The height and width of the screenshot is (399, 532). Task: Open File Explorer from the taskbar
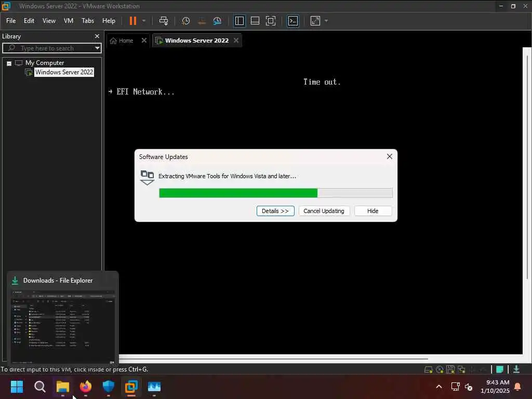point(63,387)
